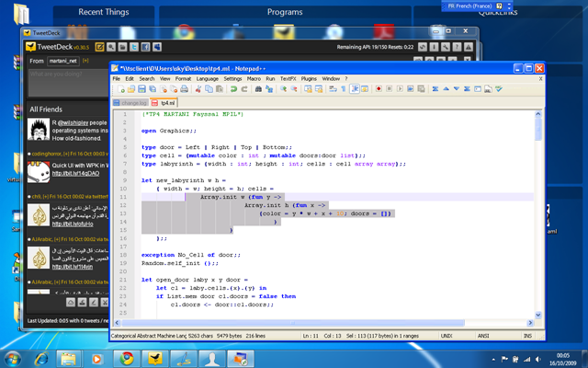The image size is (588, 368).
Task: Click the Print icon in Notepad++ toolbar
Action: click(x=184, y=89)
